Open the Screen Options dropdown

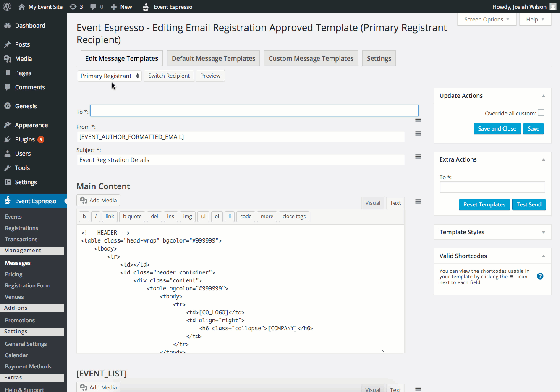point(486,19)
